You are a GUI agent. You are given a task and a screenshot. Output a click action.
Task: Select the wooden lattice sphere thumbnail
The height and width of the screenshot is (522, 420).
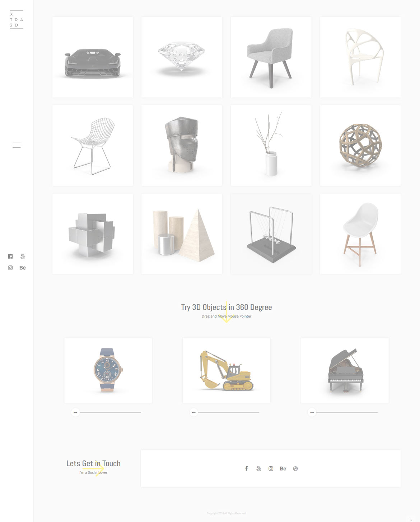tap(360, 145)
